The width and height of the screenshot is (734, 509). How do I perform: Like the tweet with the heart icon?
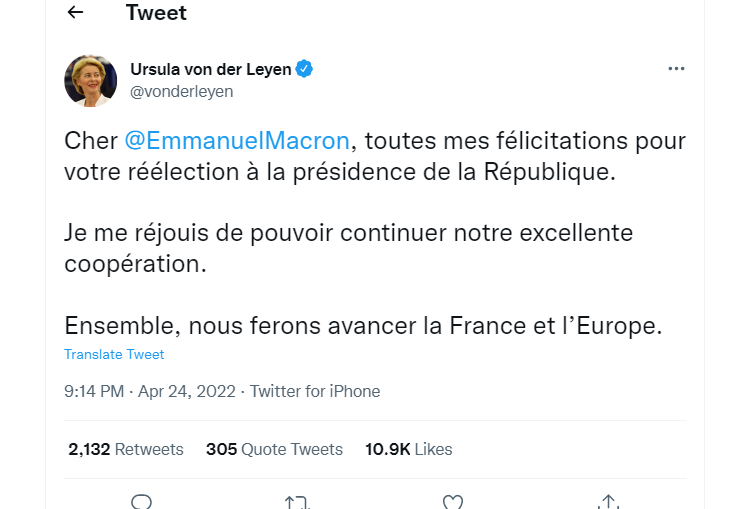(x=452, y=502)
